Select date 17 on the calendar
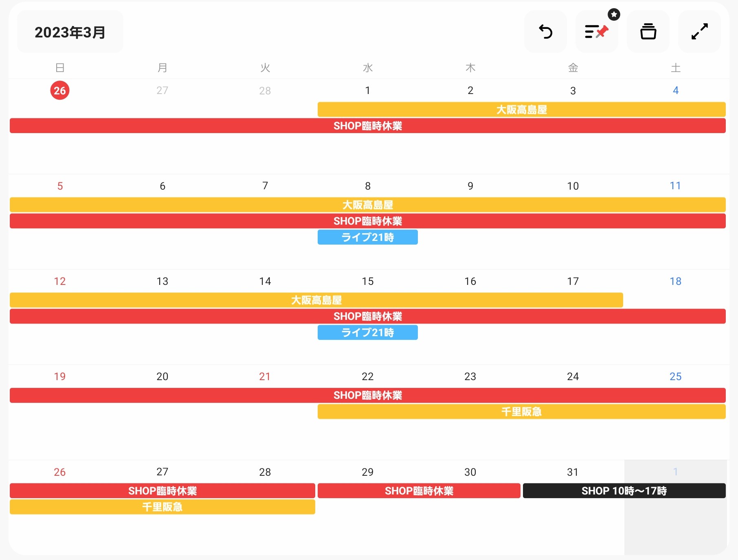Viewport: 738px width, 560px height. [573, 281]
